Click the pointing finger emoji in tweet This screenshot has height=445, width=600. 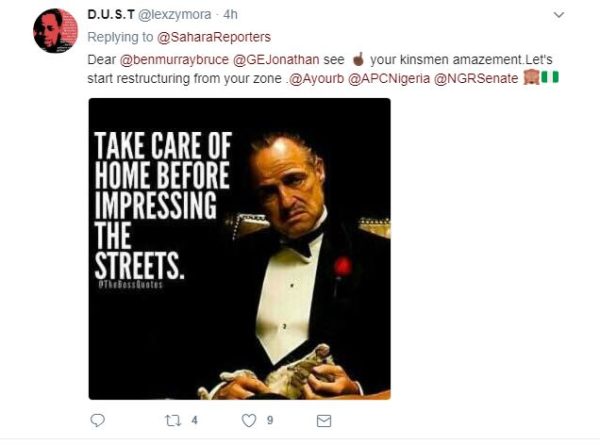coord(358,59)
